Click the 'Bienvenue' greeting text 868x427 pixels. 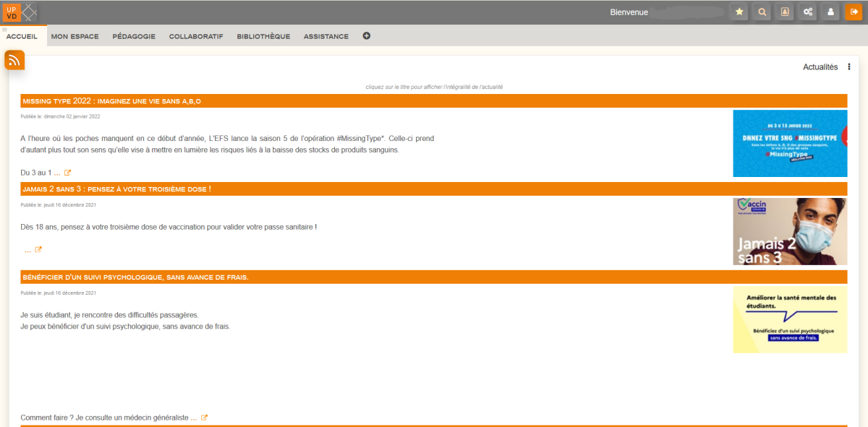[x=629, y=12]
